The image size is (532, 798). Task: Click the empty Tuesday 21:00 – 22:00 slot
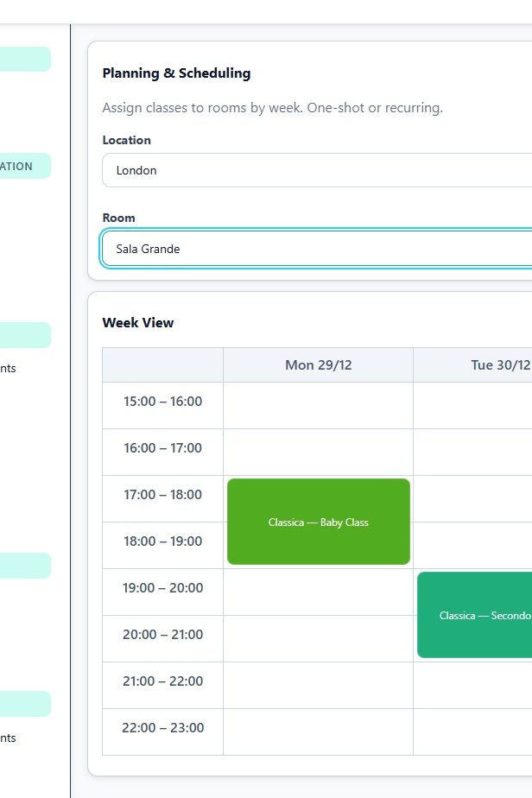point(473,685)
